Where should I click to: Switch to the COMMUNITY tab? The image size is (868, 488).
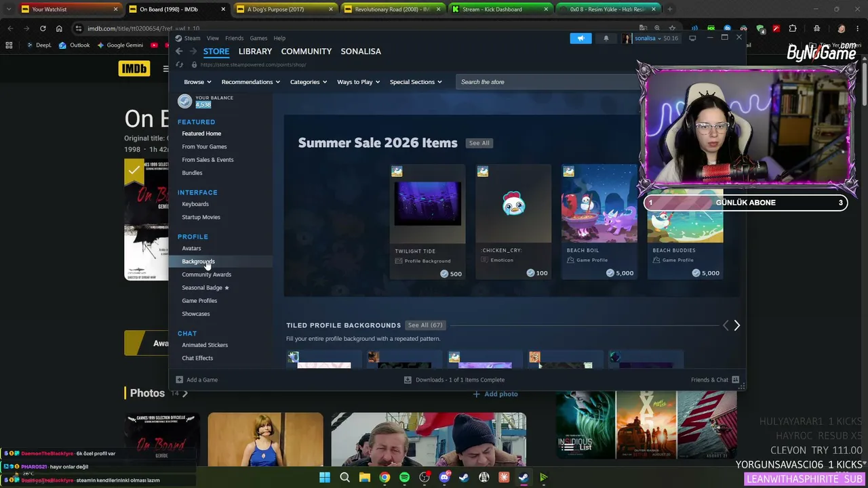pos(307,52)
